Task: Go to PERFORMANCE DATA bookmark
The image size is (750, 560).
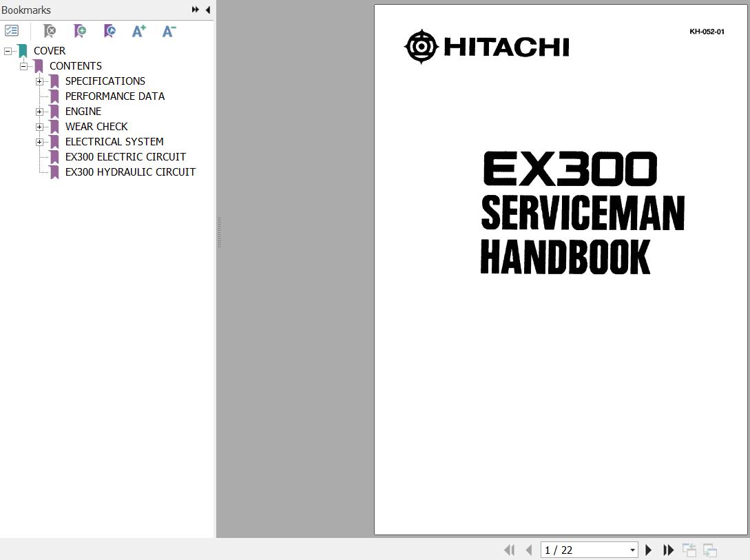Action: pyautogui.click(x=115, y=96)
